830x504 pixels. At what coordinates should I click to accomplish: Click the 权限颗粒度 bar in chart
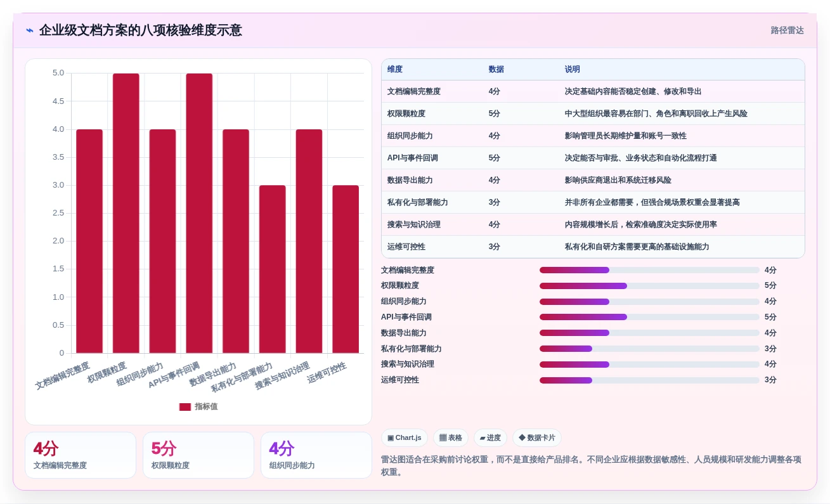pyautogui.click(x=126, y=214)
